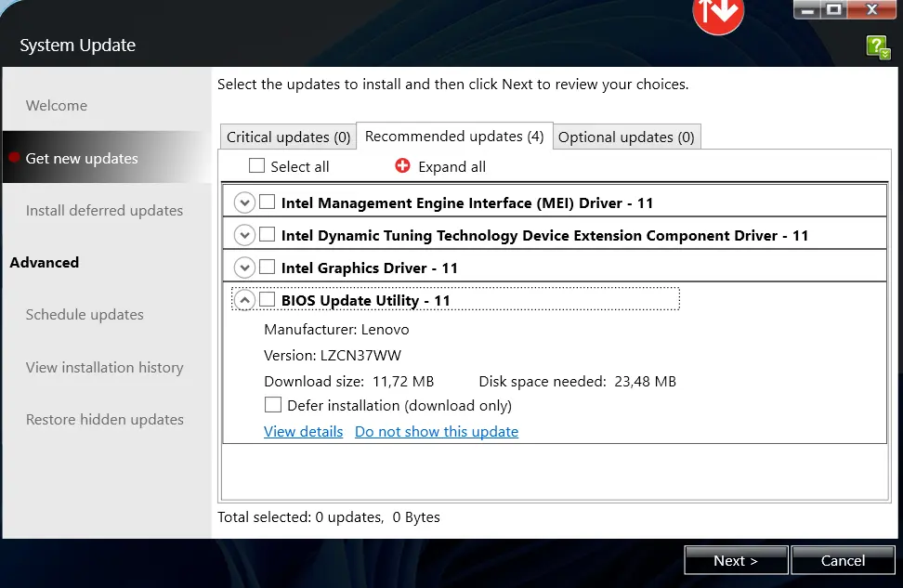Screen dimensions: 903x588
Task: Click the Intel Graphics Driver - 11 title
Action: pos(370,268)
